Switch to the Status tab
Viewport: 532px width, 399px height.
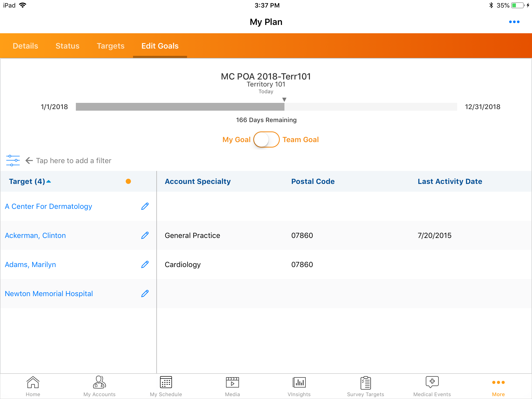67,46
